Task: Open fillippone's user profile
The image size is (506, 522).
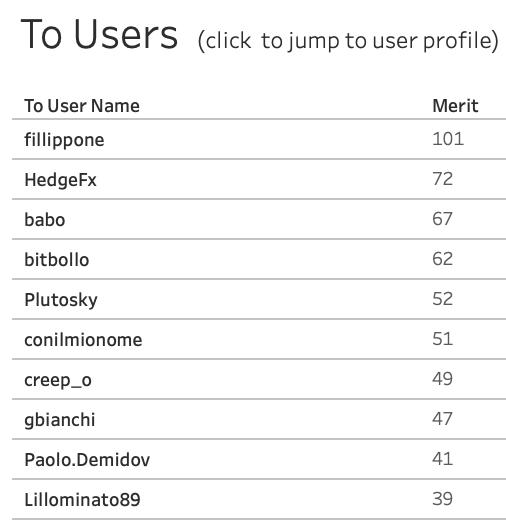Action: [64, 140]
